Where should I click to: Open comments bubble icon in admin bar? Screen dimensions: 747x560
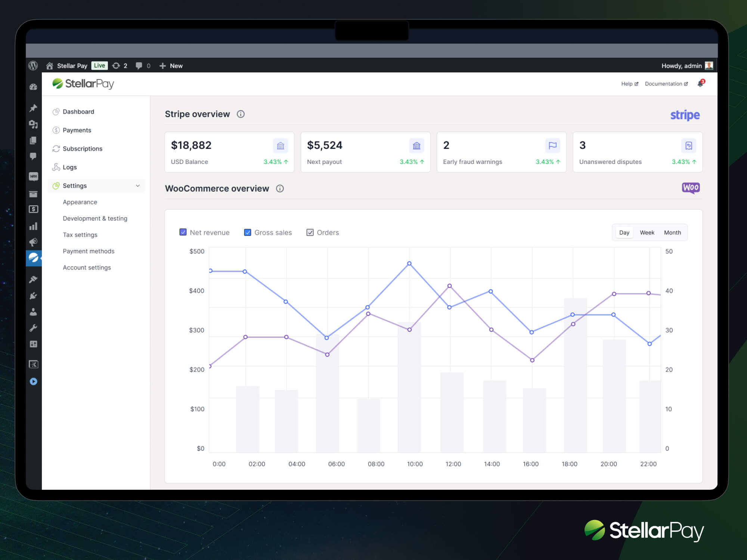139,66
